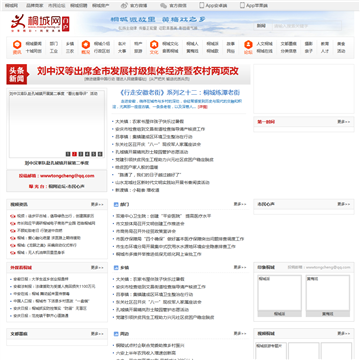Open the 行政区划 navigation link
360x360 pixels.
point(102,51)
